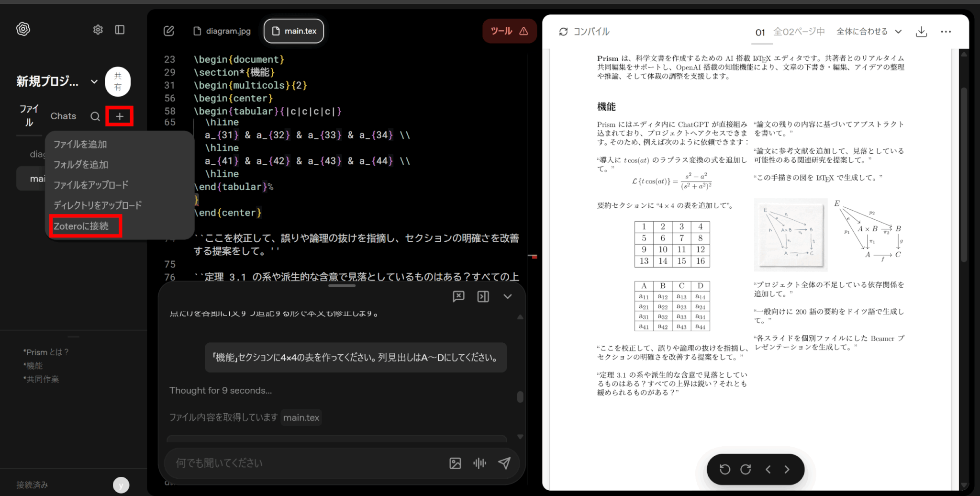Open the three-dot more options menu
The image size is (980, 496).
tap(946, 32)
